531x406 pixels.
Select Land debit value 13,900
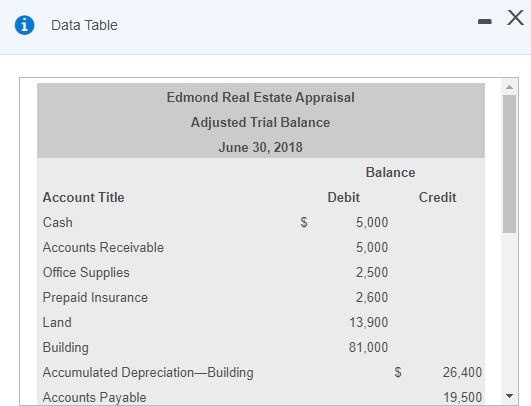click(x=368, y=322)
